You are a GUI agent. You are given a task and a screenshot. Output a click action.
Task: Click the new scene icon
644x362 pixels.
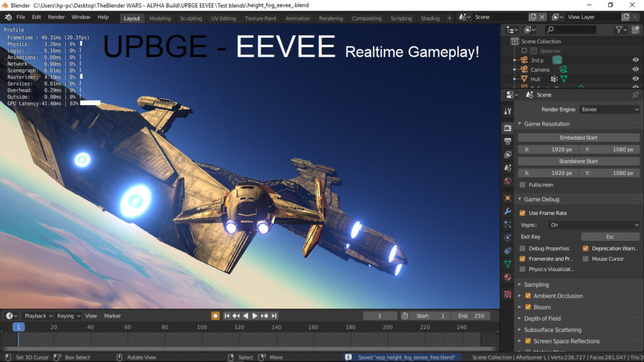[533, 17]
